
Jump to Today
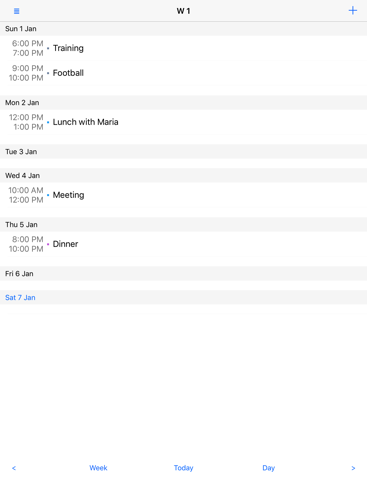[x=184, y=468]
